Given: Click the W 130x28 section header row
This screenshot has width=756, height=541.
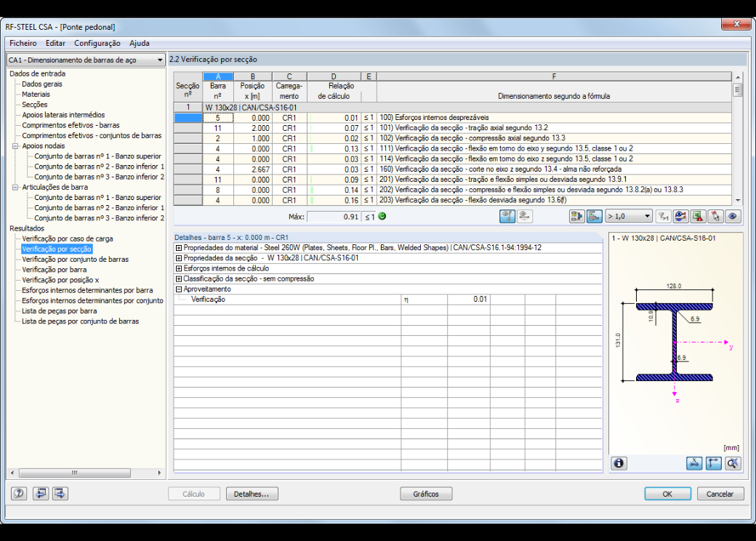Looking at the screenshot, I should pos(452,108).
